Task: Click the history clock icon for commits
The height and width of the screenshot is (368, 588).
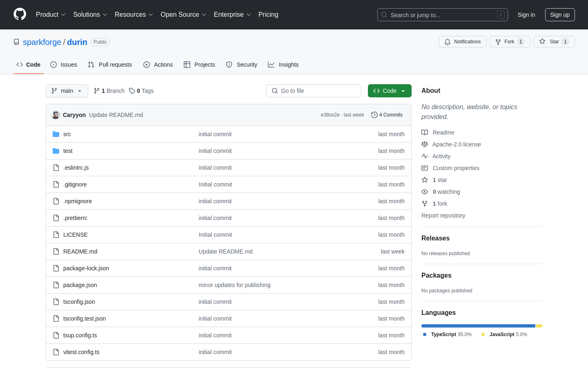Action: click(374, 115)
